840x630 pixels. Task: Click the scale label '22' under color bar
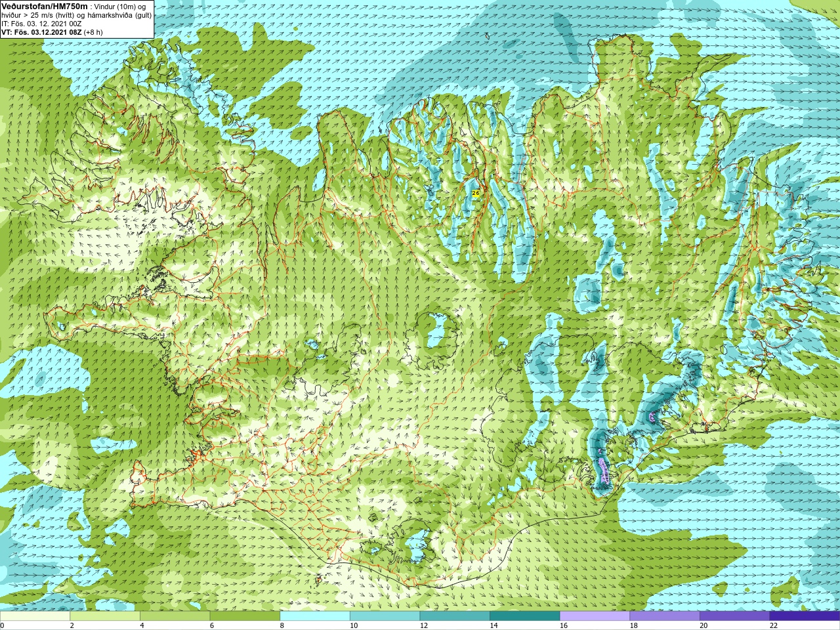[x=774, y=625]
